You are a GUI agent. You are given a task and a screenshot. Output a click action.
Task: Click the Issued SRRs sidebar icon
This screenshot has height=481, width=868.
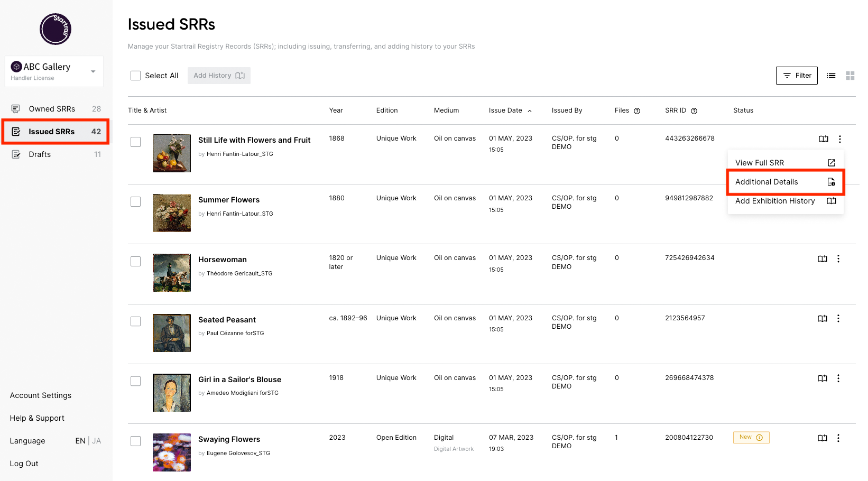point(16,132)
